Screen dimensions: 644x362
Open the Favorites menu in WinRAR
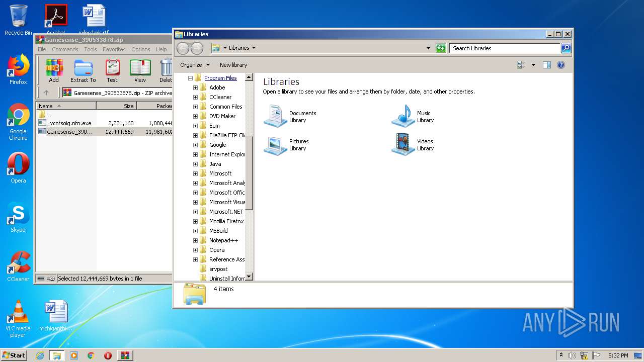(114, 49)
